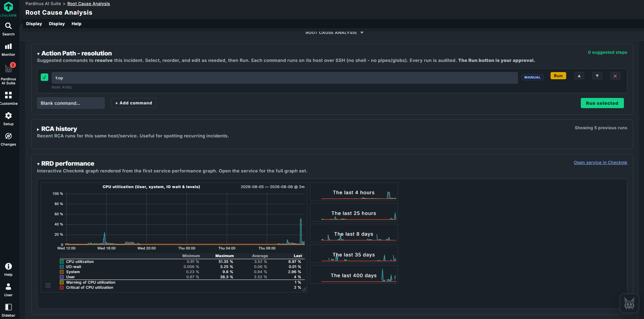Click the Run selected button
The width and height of the screenshot is (644, 319).
pyautogui.click(x=602, y=103)
